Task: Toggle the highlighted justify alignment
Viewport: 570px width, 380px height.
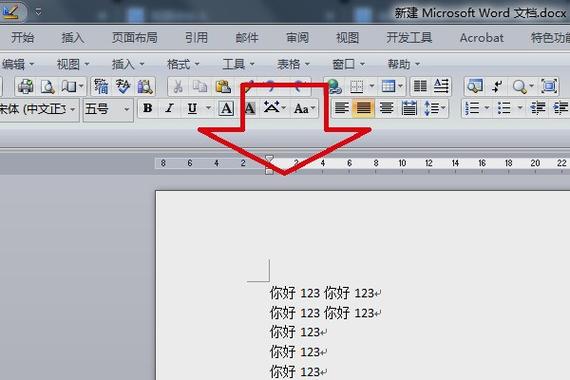Action: [364, 108]
